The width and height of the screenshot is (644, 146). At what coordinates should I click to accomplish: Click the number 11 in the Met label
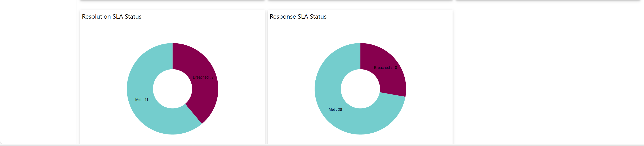click(146, 99)
